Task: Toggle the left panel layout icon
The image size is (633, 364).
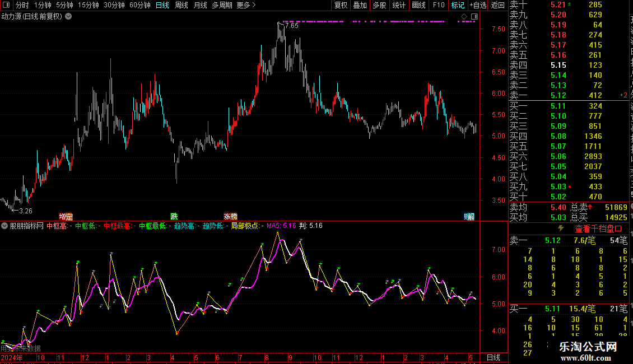Action: click(6, 5)
